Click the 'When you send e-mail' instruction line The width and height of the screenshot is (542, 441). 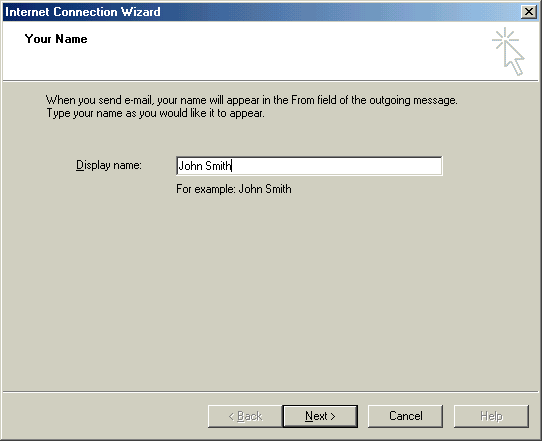(x=252, y=100)
